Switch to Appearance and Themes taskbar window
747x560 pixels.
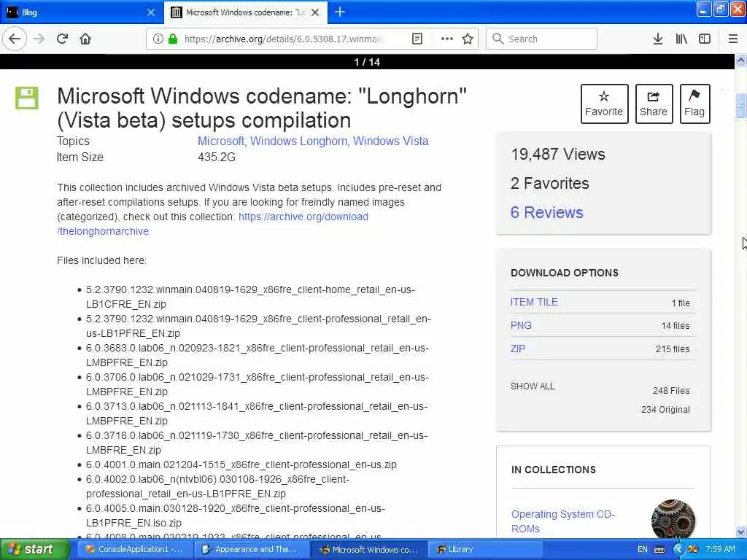[x=252, y=549]
